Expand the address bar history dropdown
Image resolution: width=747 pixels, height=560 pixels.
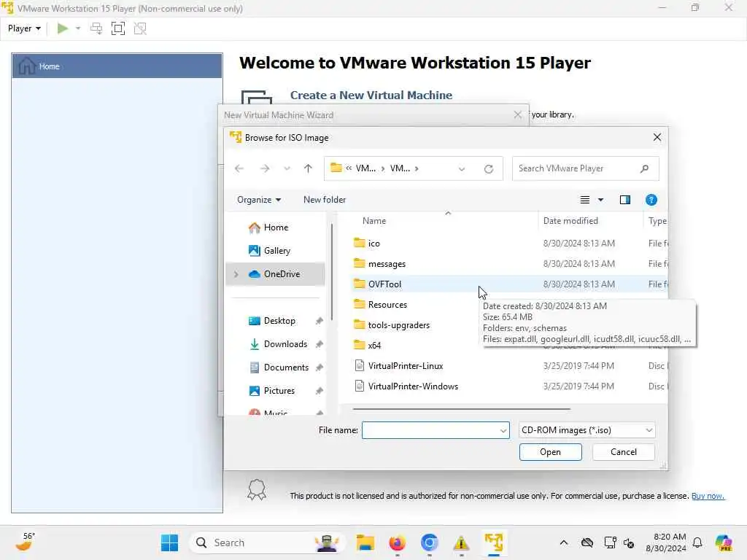(x=462, y=168)
